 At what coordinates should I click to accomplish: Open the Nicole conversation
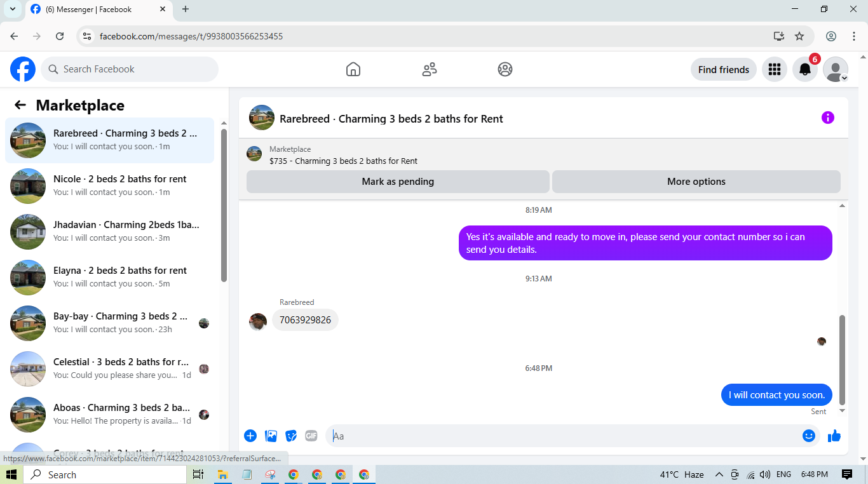(x=109, y=185)
